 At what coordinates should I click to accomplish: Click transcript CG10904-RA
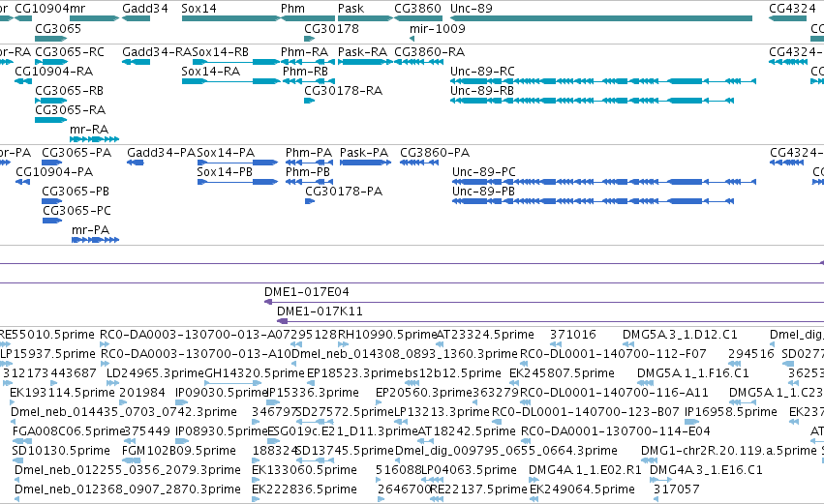23,81
